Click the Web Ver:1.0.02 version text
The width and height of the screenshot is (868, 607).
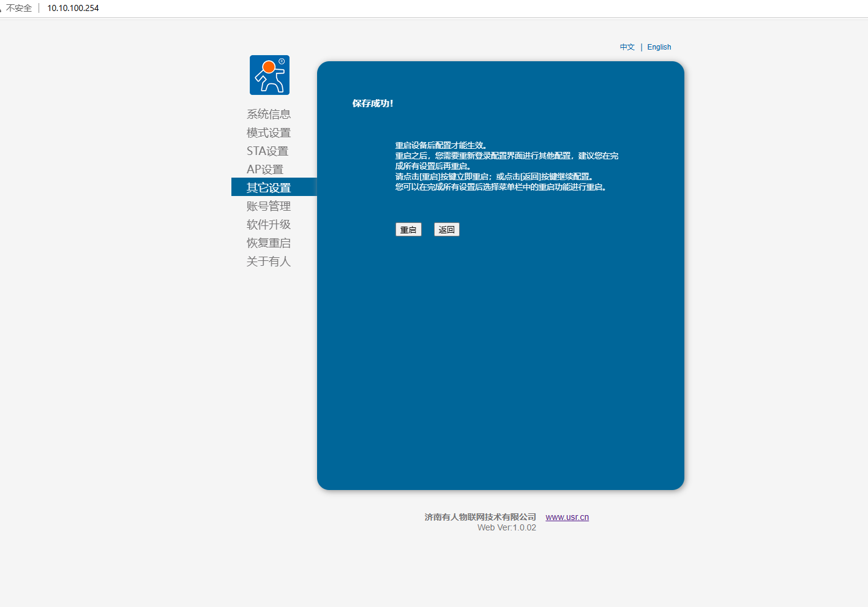506,527
